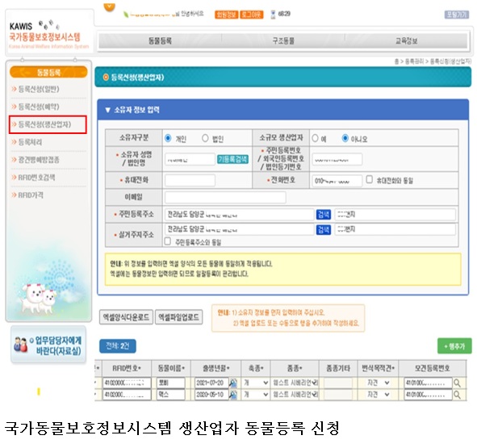Image resolution: width=477 pixels, height=448 pixels.
Task: Click 등록관리 in the breadcrumb
Action: tap(414, 61)
